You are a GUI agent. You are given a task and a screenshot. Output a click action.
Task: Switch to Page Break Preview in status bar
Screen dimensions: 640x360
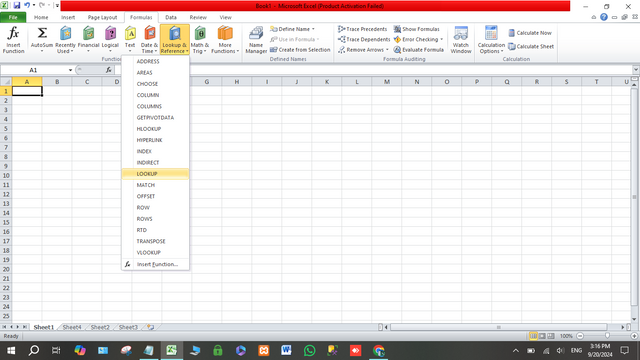click(551, 336)
